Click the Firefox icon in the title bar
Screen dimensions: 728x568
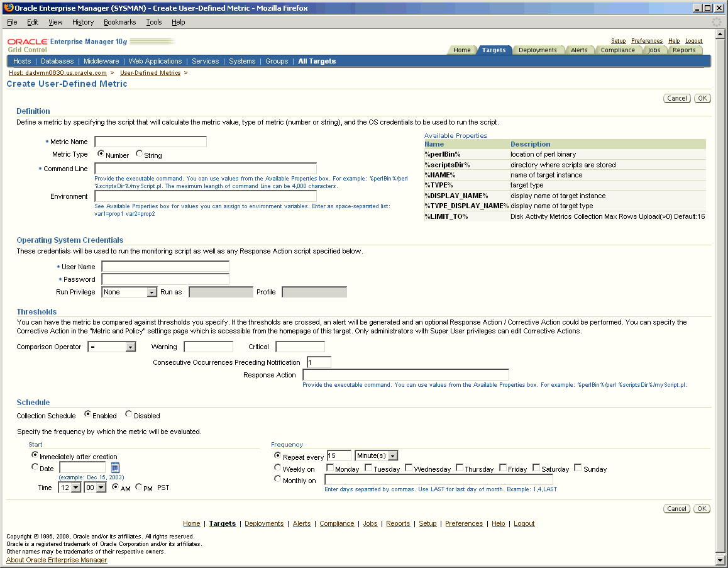pos(8,8)
